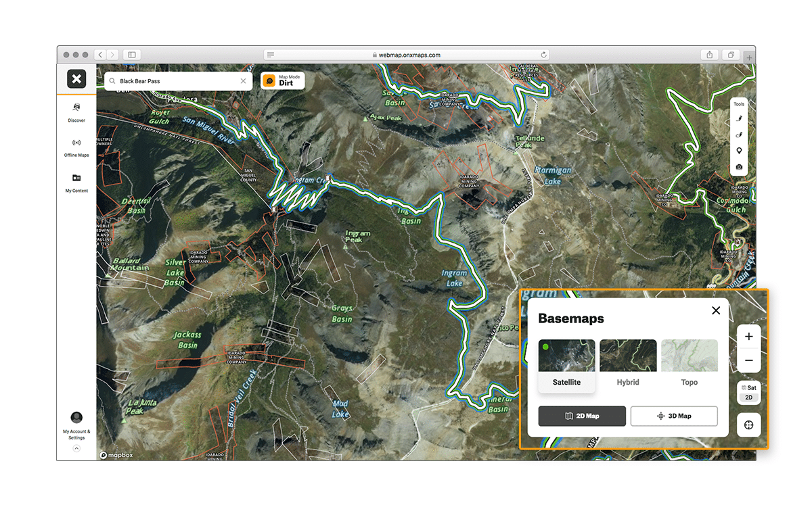Select the camera photo tool
The width and height of the screenshot is (812, 505).
[x=739, y=167]
